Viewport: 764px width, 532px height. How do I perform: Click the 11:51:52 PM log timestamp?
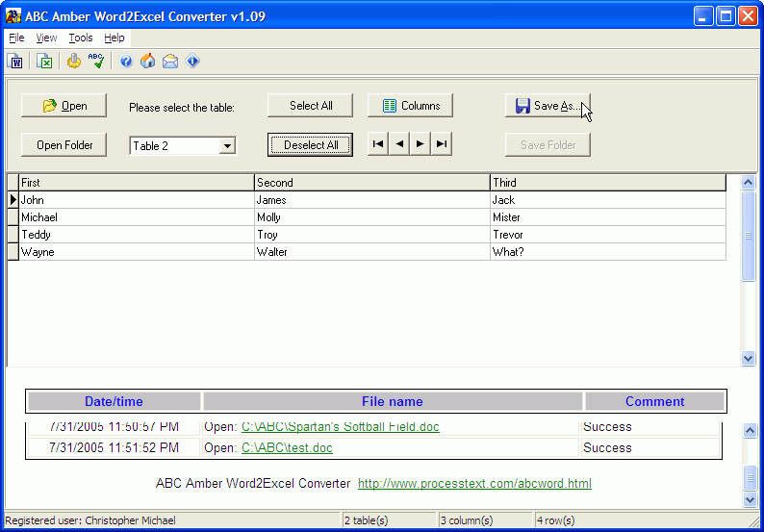point(114,447)
